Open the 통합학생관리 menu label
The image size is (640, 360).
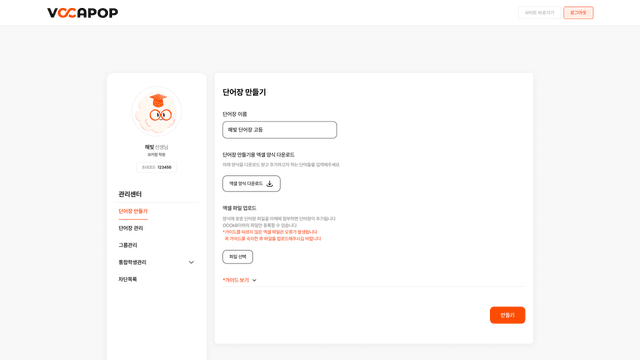(x=132, y=262)
